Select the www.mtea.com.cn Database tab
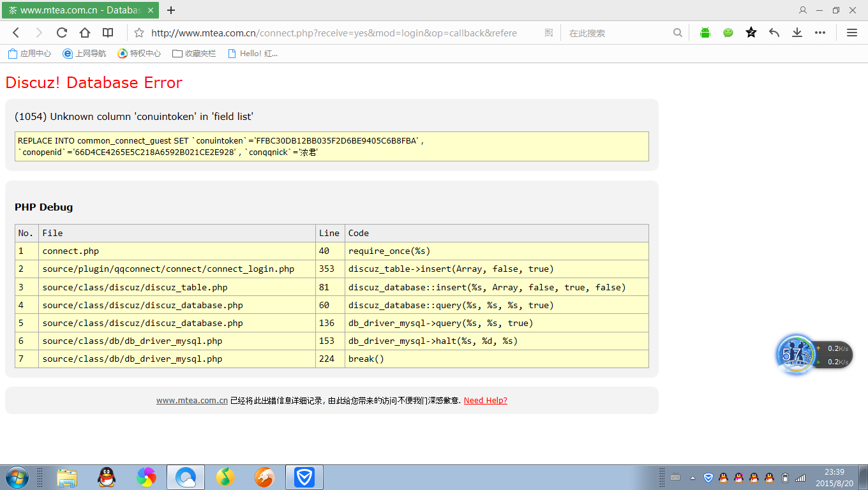The height and width of the screenshot is (490, 868). click(x=80, y=10)
